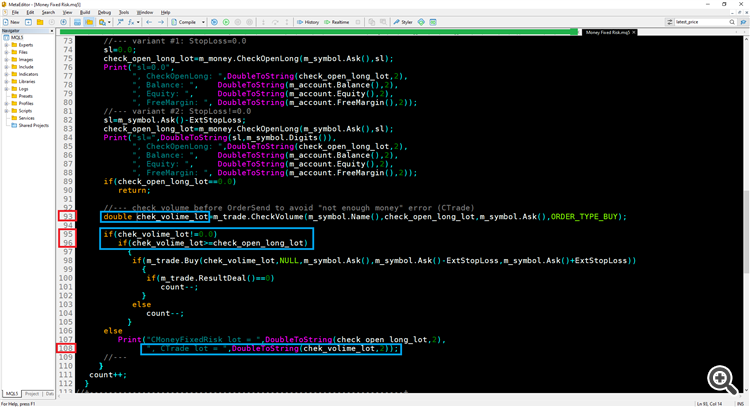Click the Realtime toolbar button
Viewport: 750px width, 407px height.
[338, 21]
